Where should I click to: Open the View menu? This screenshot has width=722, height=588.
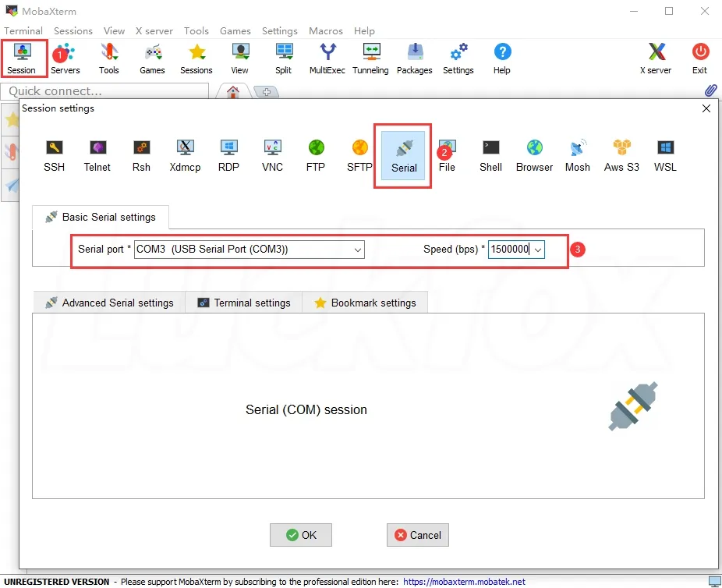(x=114, y=31)
